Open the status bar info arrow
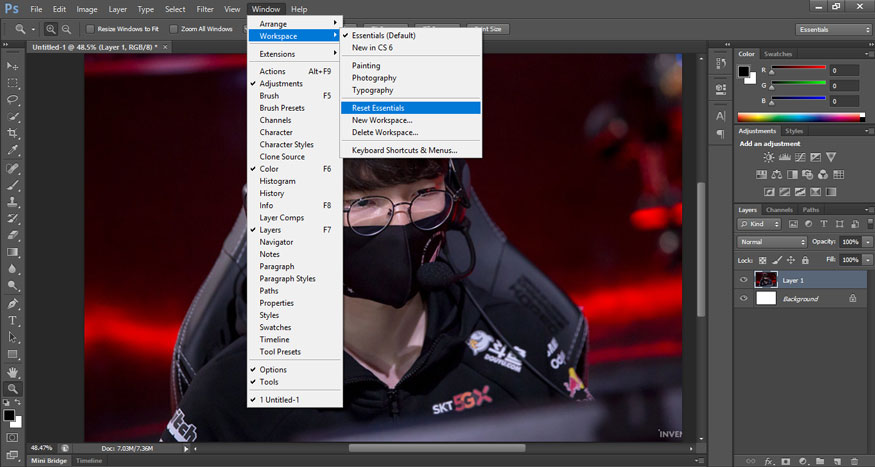 click(186, 449)
